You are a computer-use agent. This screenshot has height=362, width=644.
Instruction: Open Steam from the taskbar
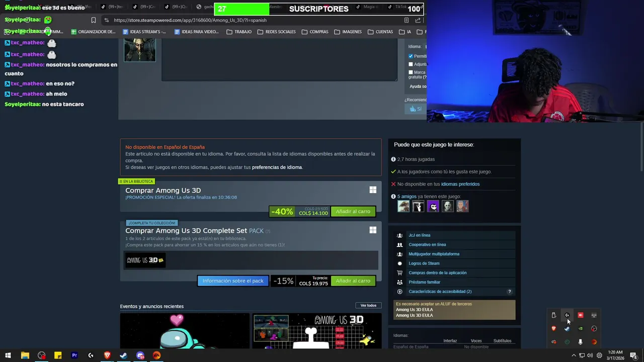tap(123, 355)
